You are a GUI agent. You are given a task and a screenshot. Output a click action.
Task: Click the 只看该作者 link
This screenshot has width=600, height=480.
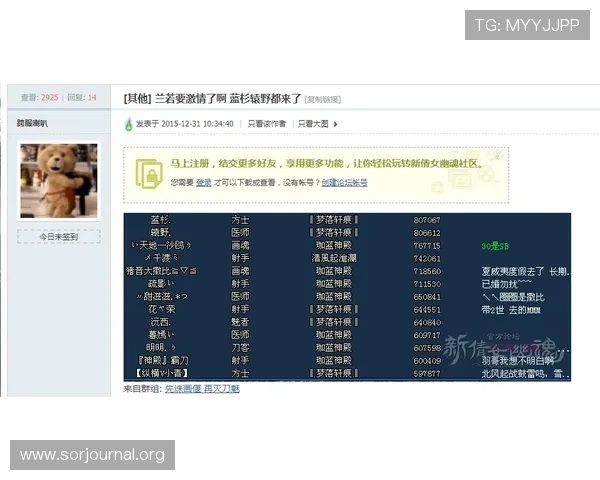coord(267,124)
